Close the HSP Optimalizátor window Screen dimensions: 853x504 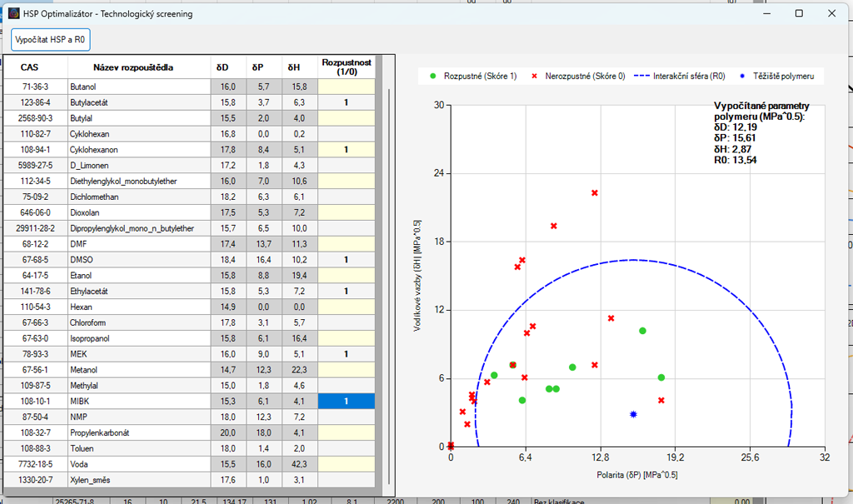click(x=831, y=13)
